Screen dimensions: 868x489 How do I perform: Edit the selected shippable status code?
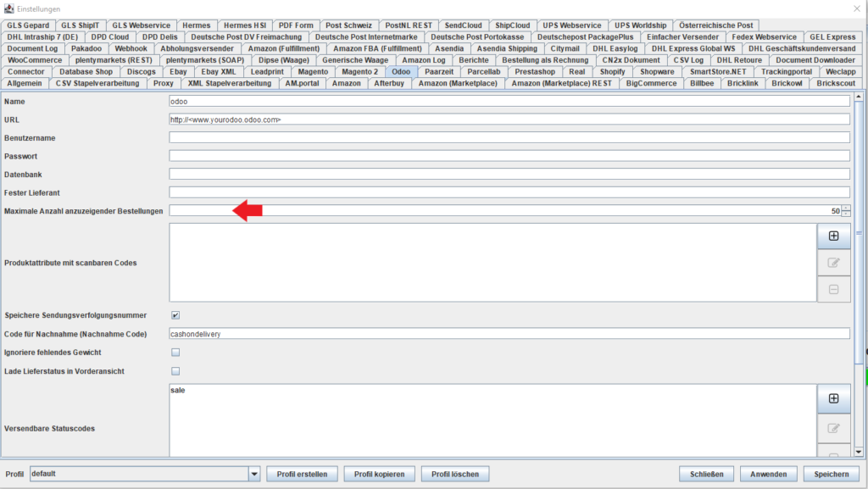(x=834, y=428)
